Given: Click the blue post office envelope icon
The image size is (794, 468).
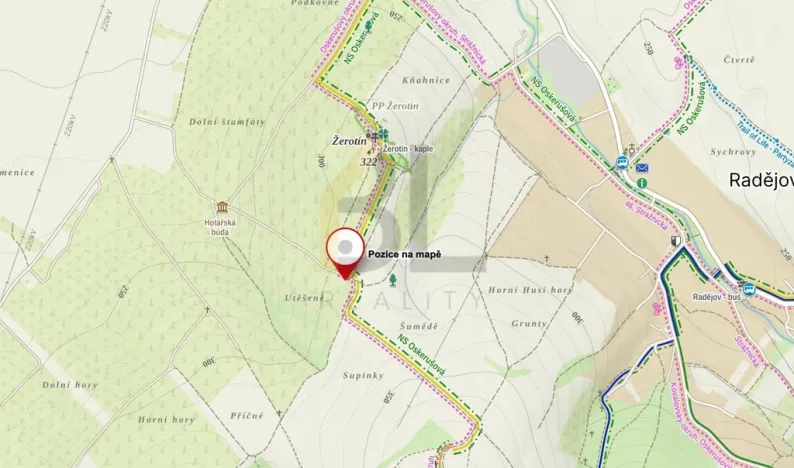Looking at the screenshot, I should [x=642, y=168].
